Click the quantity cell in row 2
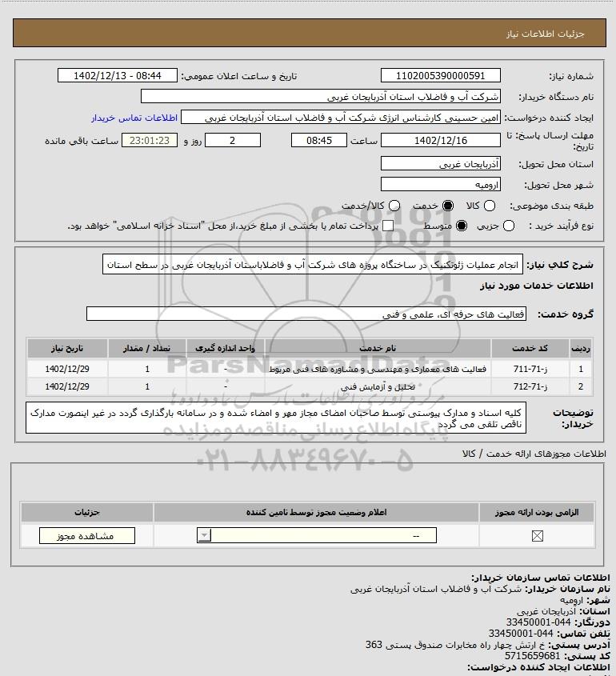Viewport: 616px width, 676px height. (x=147, y=386)
